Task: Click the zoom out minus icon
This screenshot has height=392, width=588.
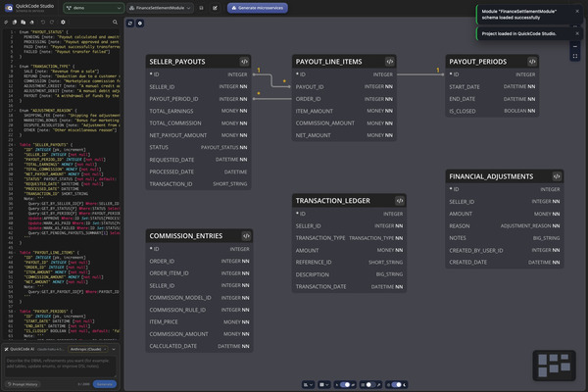Action: coord(575,46)
